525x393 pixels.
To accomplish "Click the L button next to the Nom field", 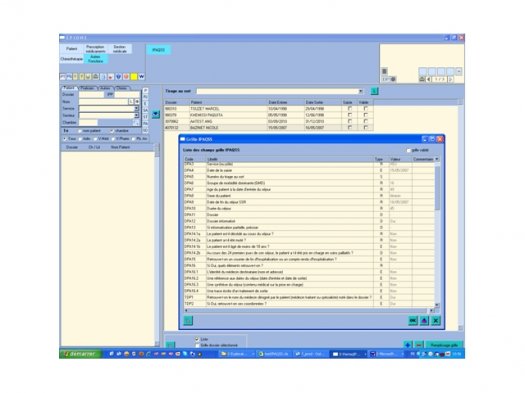I will tap(131, 101).
